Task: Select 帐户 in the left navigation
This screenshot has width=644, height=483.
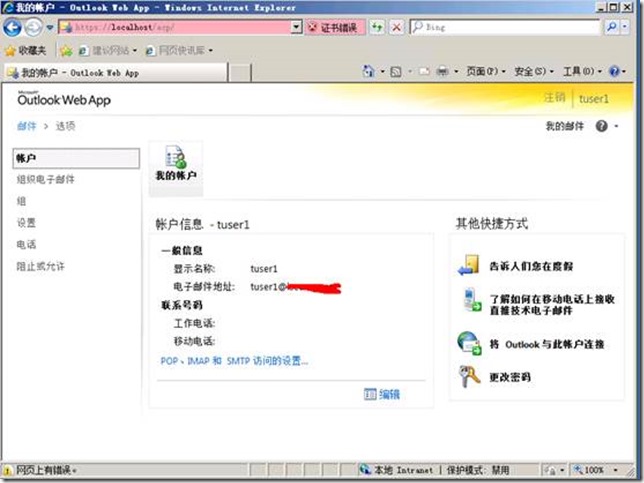Action: [76, 159]
